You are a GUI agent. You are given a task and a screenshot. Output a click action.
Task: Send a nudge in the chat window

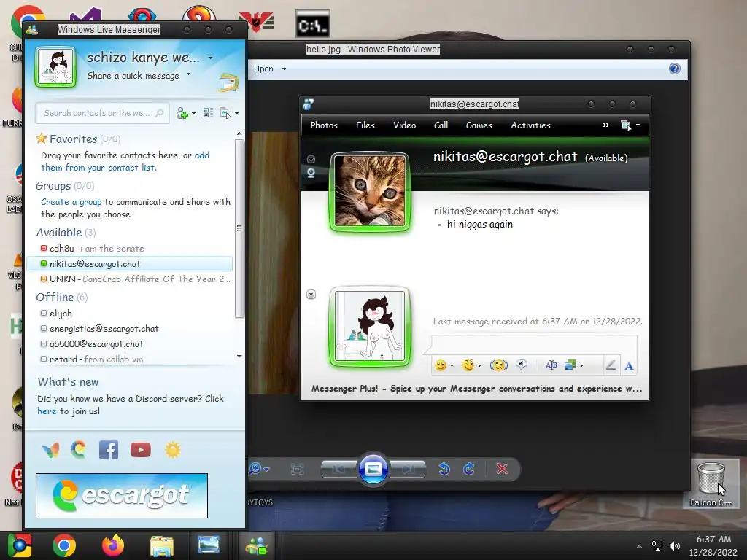point(499,365)
